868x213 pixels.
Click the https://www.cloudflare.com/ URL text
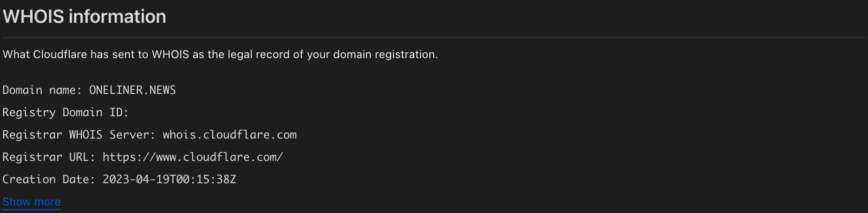(x=193, y=157)
